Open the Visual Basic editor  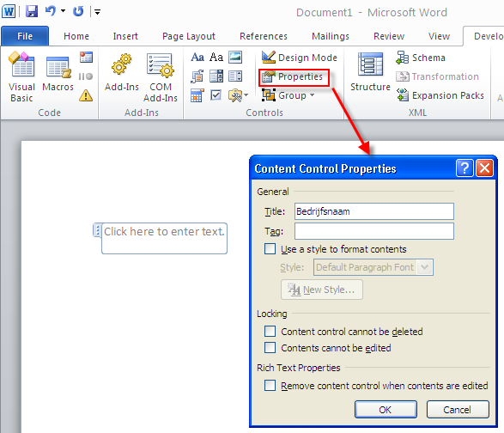tap(21, 76)
